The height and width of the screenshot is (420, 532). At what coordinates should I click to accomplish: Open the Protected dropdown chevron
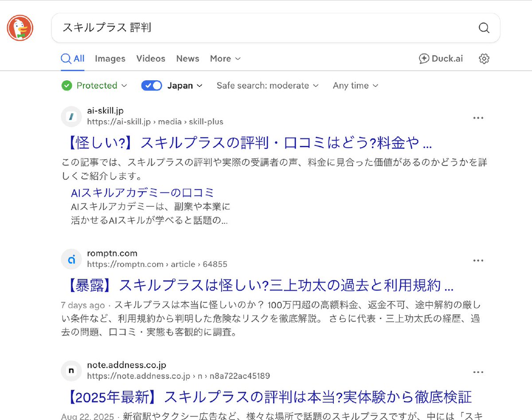point(124,86)
